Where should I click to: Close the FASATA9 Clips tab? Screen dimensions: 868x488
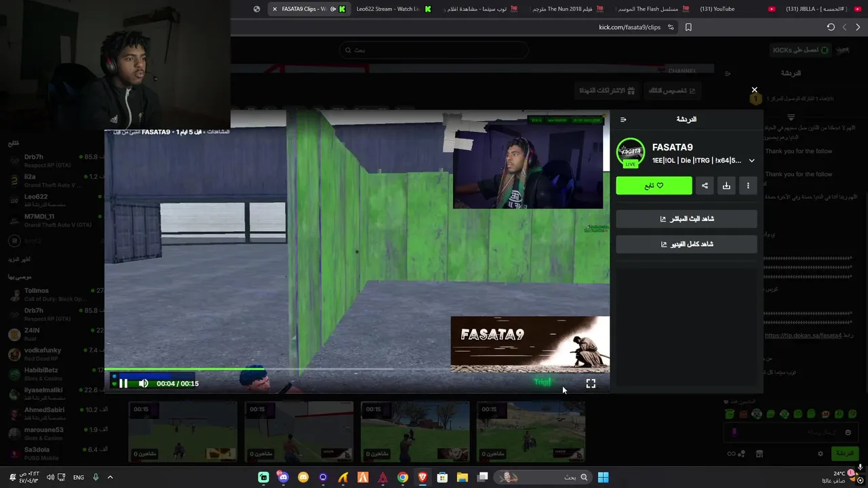pyautogui.click(x=275, y=9)
